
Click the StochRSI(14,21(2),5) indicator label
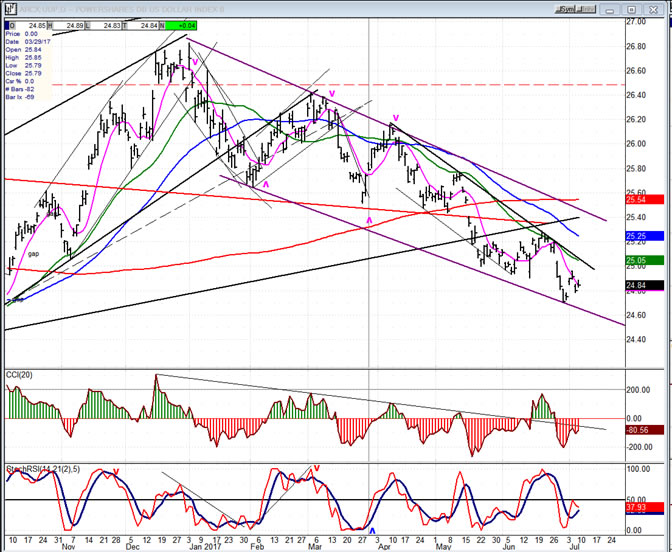coord(42,470)
